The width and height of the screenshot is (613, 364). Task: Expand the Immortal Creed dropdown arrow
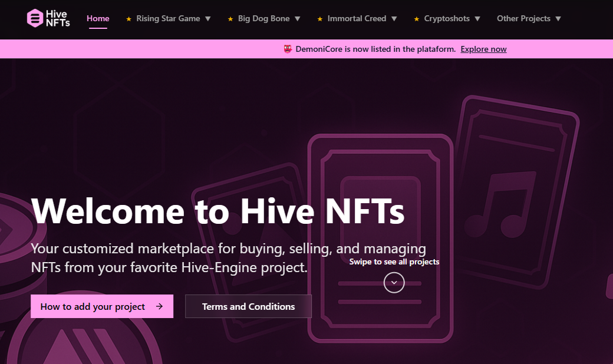394,19
